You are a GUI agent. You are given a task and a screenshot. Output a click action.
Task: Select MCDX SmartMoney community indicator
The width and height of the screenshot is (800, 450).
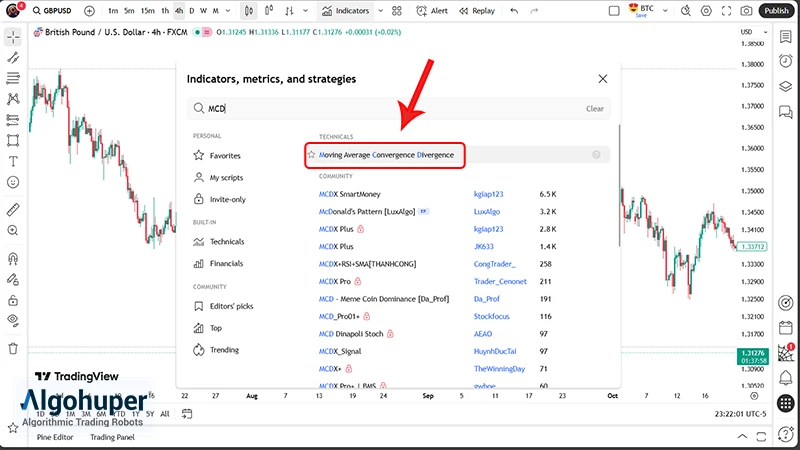pyautogui.click(x=349, y=193)
